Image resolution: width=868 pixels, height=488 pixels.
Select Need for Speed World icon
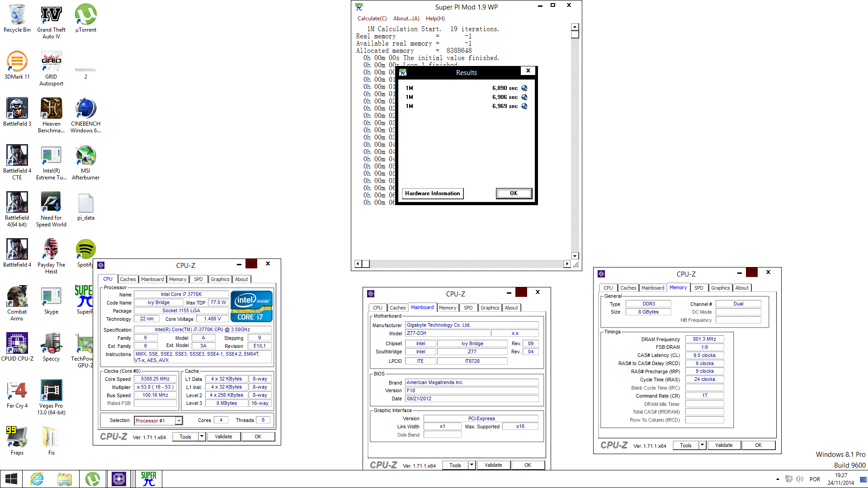[51, 209]
